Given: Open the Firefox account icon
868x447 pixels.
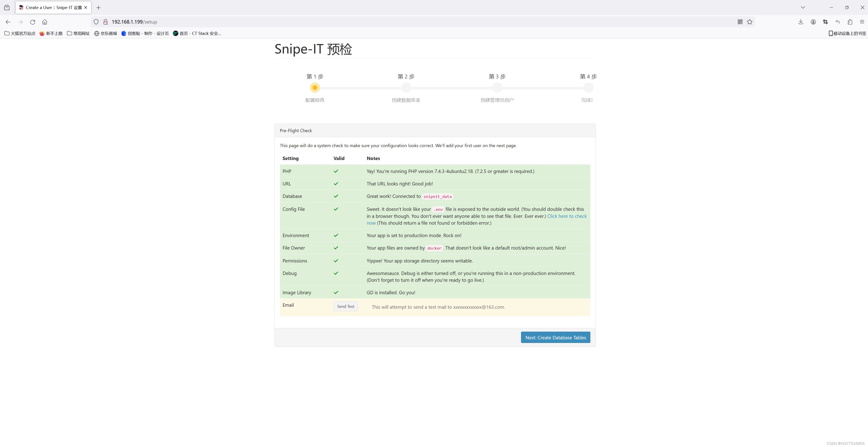Looking at the screenshot, I should point(813,22).
